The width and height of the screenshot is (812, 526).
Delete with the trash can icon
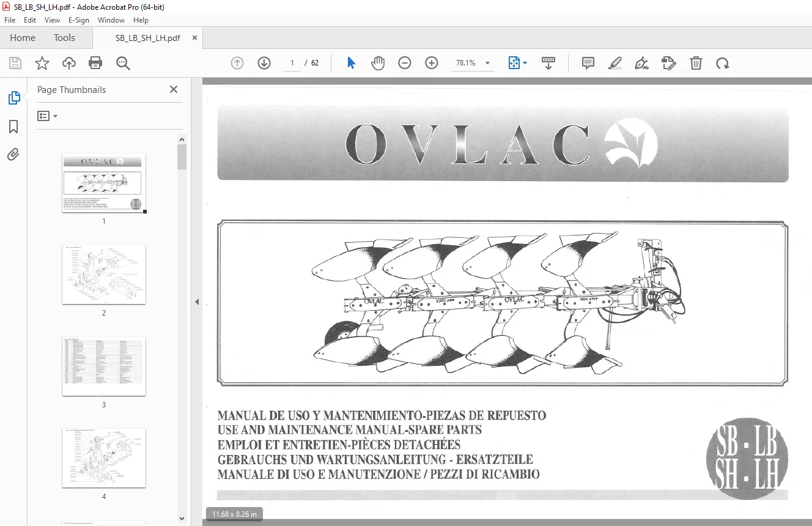696,63
